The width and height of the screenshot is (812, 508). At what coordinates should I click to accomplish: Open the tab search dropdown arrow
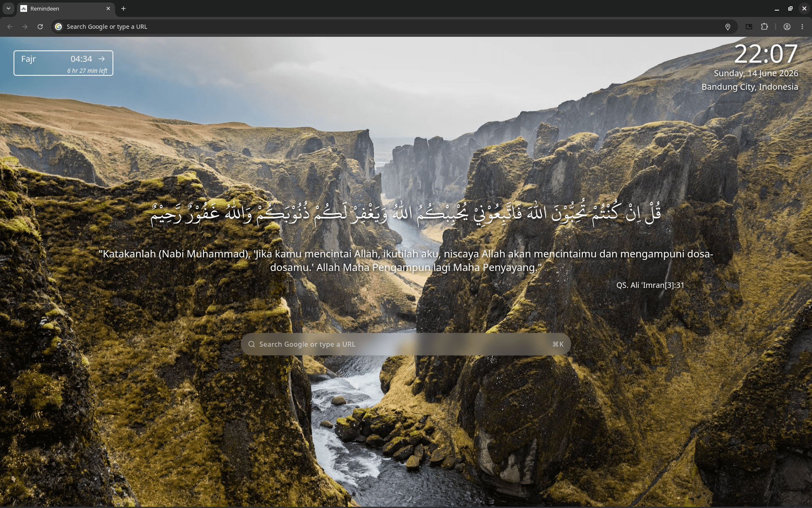pos(8,8)
